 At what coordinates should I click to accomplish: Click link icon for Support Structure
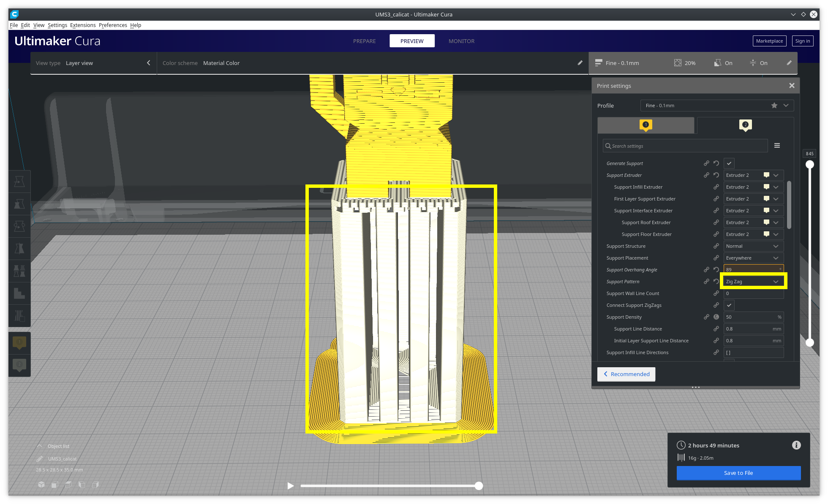click(x=716, y=246)
